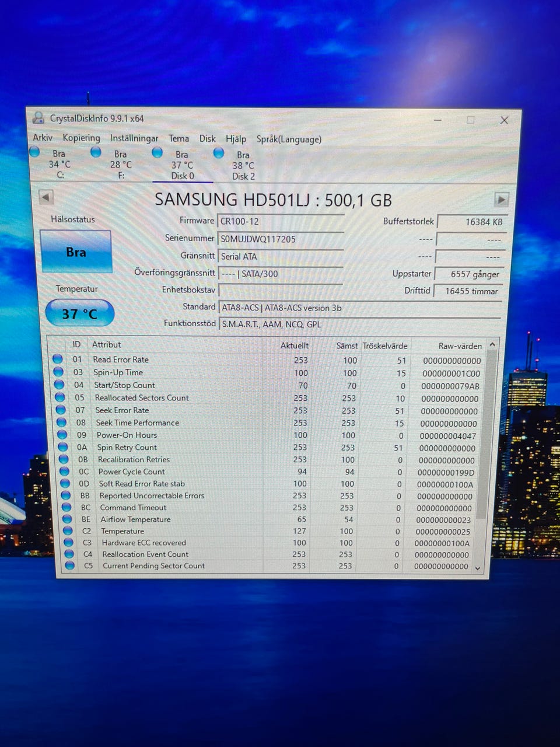560x747 pixels.
Task: Click the blue health icon above C: drive
Action: coord(34,152)
